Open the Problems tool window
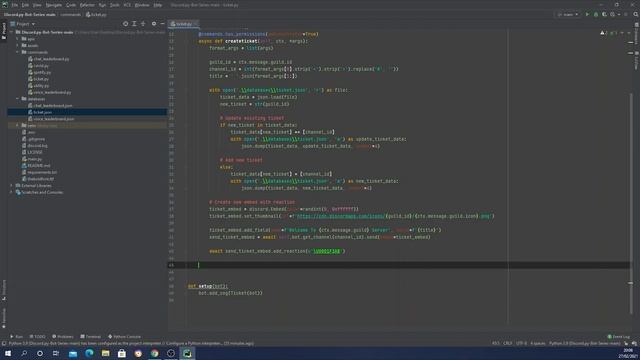This screenshot has width=640, height=360. pos(63,337)
